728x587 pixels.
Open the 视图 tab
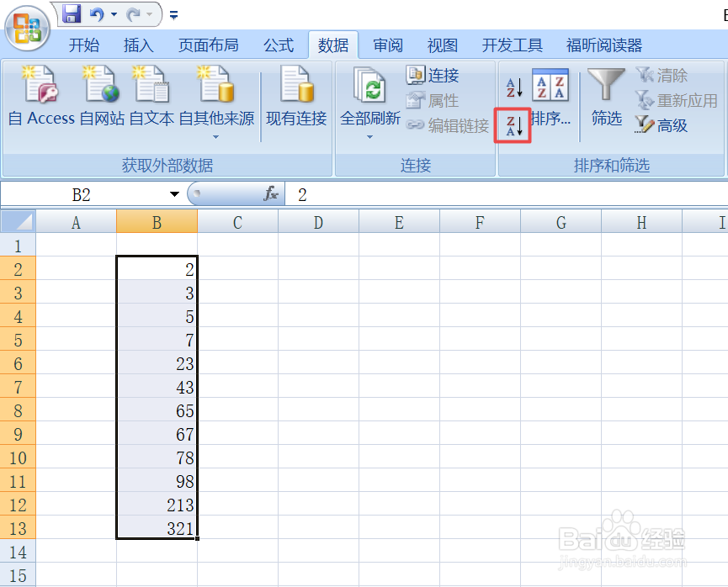point(443,45)
